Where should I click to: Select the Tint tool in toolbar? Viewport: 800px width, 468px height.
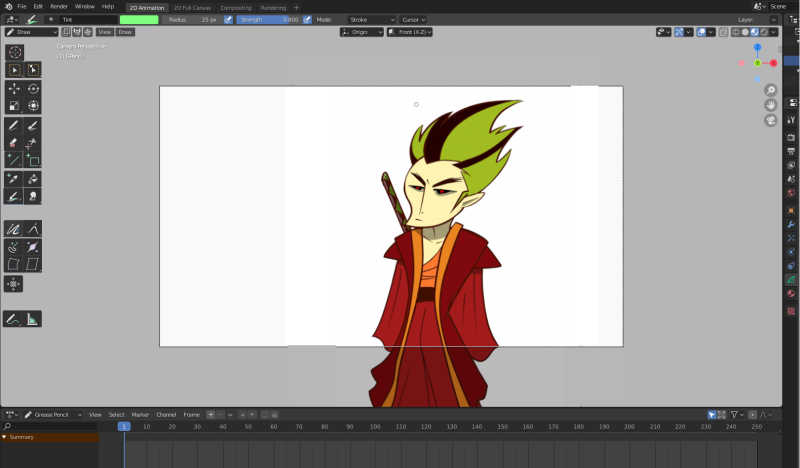14,196
